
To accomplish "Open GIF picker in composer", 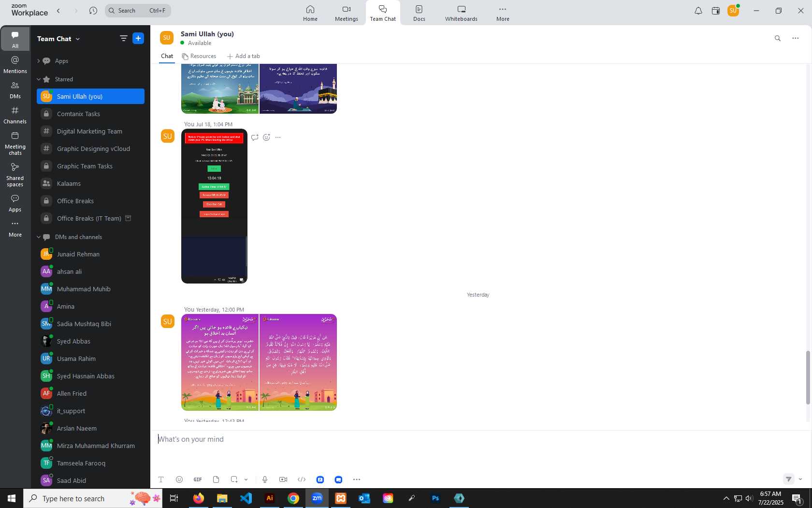I will (x=198, y=479).
